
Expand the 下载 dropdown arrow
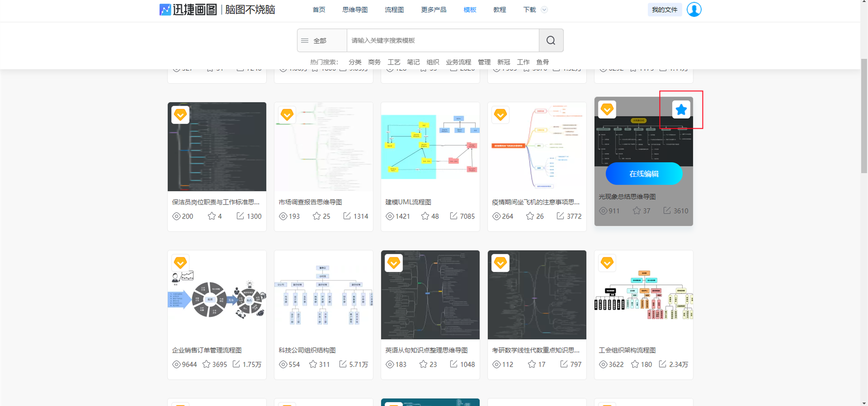click(544, 10)
